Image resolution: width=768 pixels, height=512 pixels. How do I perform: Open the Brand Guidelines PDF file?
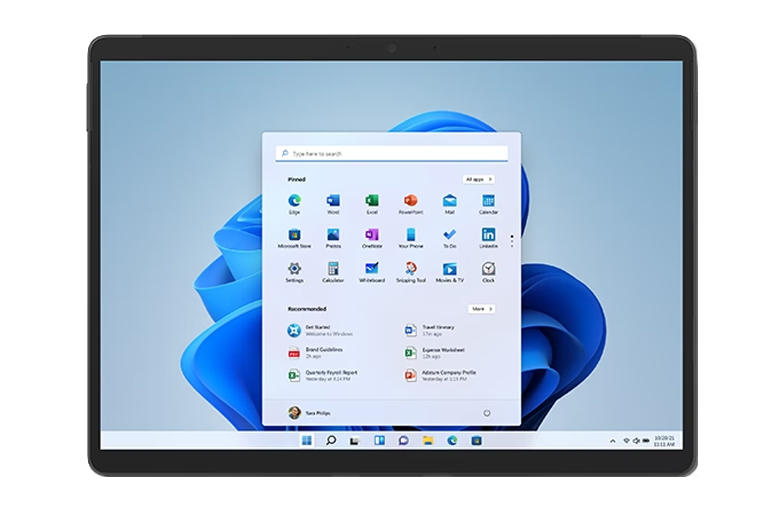pyautogui.click(x=315, y=353)
